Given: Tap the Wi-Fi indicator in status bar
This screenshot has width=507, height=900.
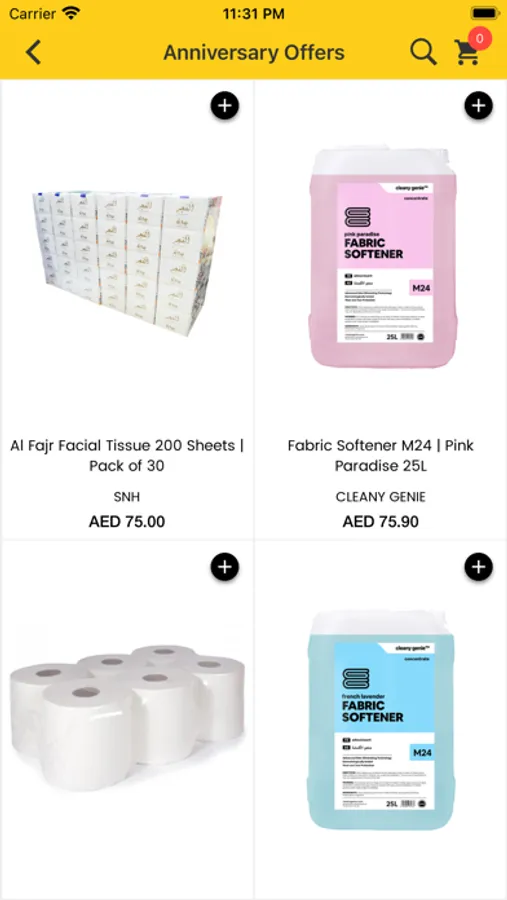Looking at the screenshot, I should (x=72, y=13).
